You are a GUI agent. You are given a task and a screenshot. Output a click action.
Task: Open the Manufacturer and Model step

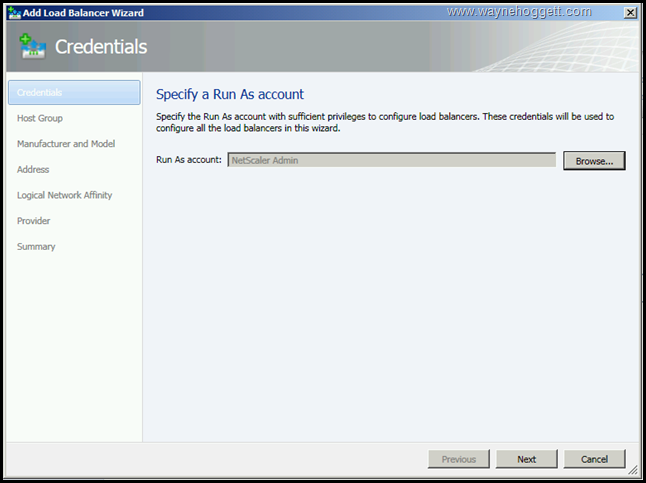pos(66,144)
